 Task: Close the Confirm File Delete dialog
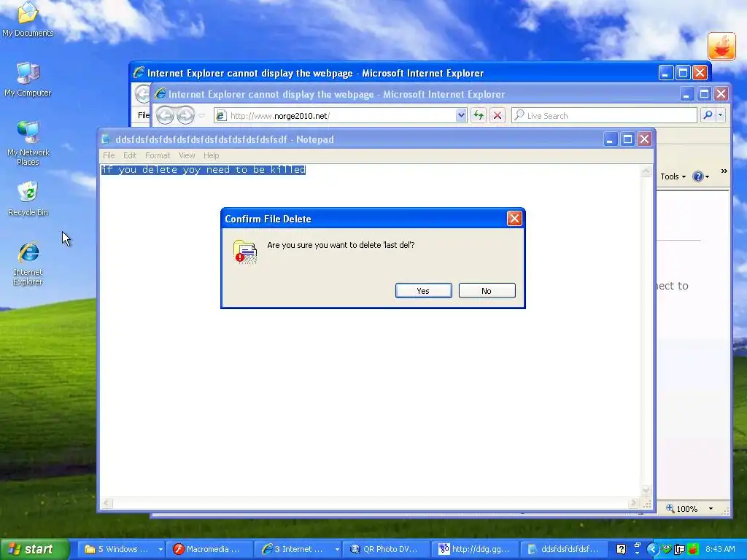(514, 219)
